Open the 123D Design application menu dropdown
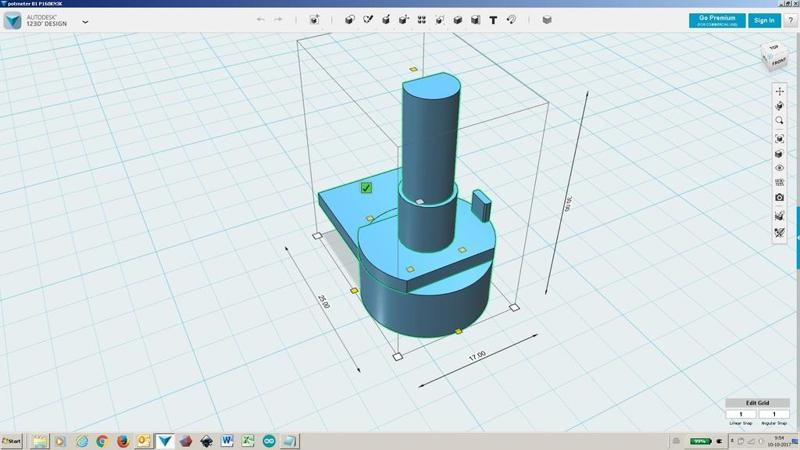The height and width of the screenshot is (450, 800). coord(85,22)
